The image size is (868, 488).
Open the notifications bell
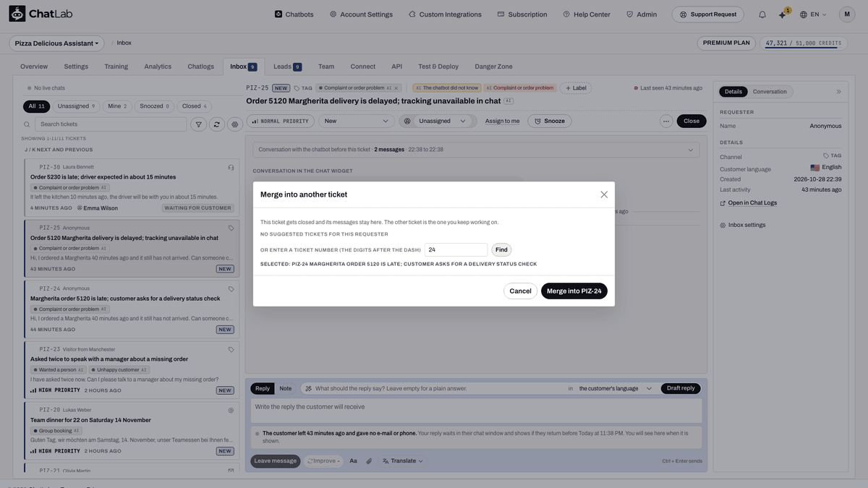[762, 14]
